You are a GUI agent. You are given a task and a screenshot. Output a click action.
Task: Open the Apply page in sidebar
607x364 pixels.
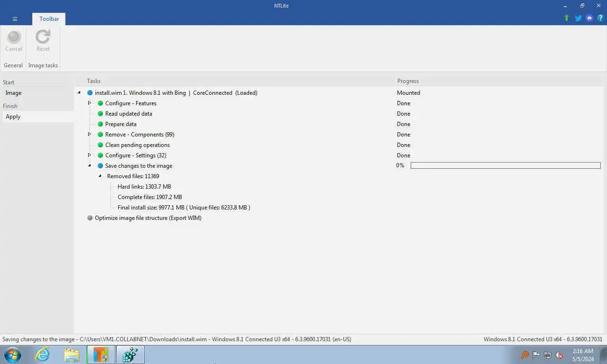point(38,117)
